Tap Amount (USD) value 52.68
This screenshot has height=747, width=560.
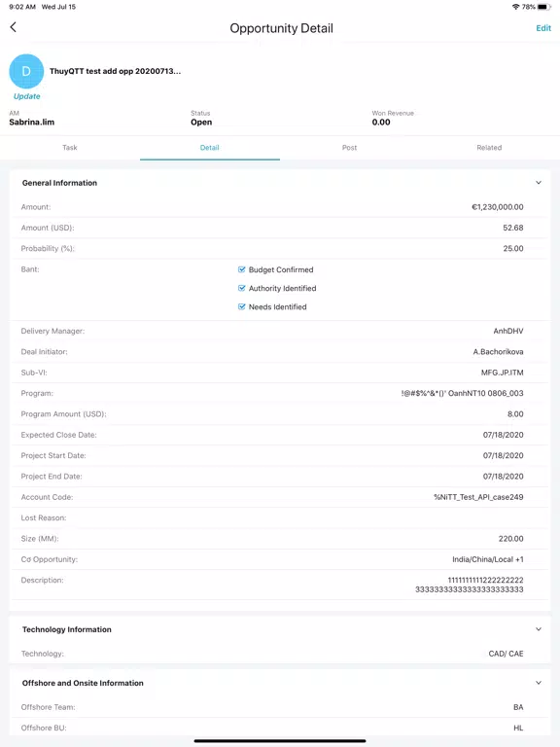coord(513,228)
